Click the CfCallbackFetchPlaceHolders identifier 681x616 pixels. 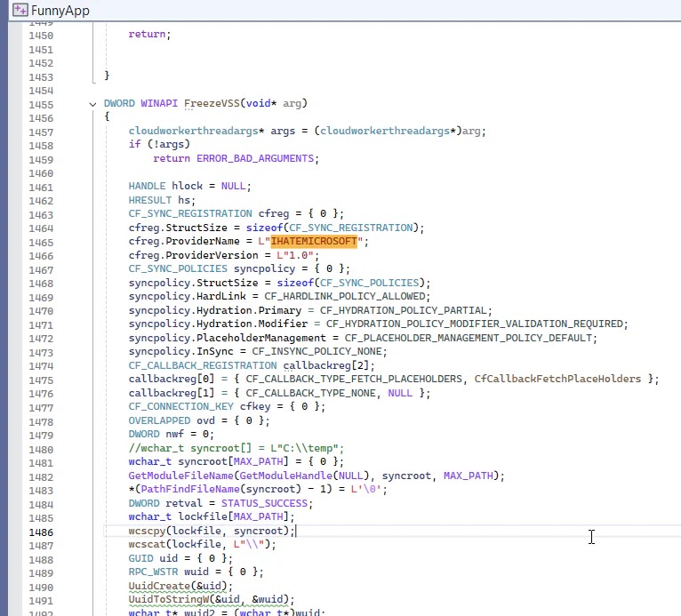pyautogui.click(x=557, y=379)
